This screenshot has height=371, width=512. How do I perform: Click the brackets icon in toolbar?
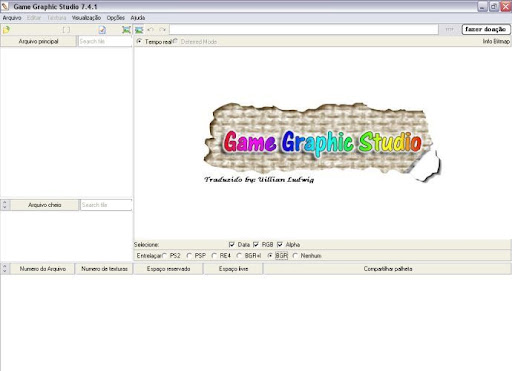click(66, 30)
